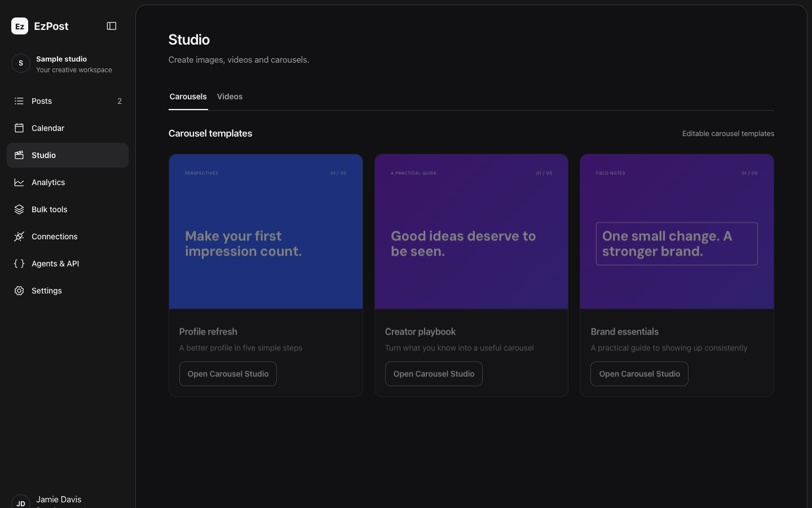
Task: Open Settings from the sidebar
Action: tap(68, 291)
